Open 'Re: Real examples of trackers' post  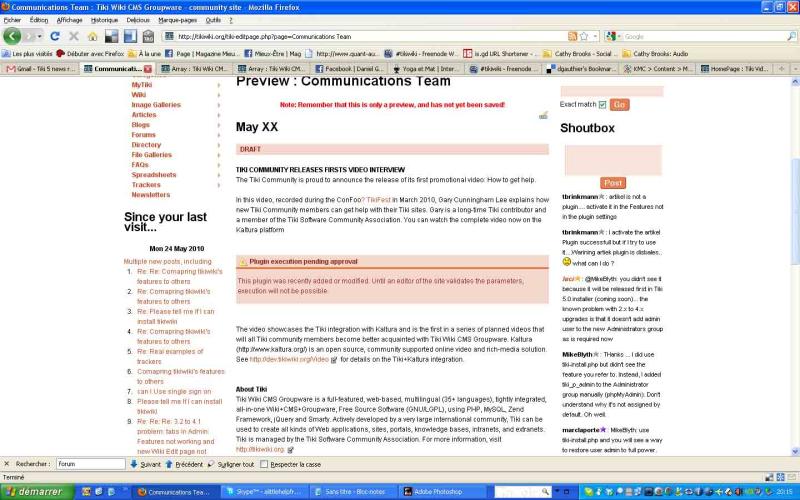point(170,357)
